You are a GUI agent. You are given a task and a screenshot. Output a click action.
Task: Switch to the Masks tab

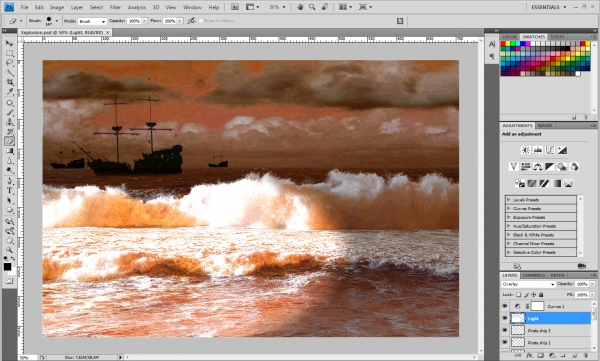click(x=545, y=126)
